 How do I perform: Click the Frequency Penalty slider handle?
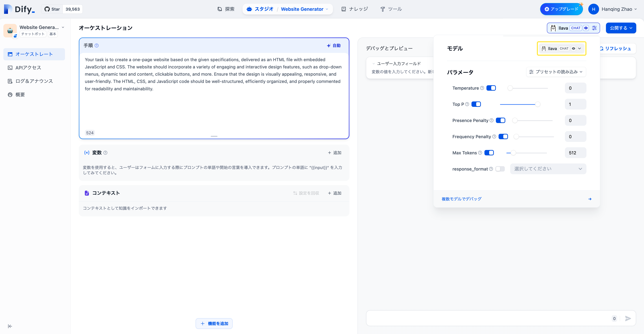click(516, 136)
